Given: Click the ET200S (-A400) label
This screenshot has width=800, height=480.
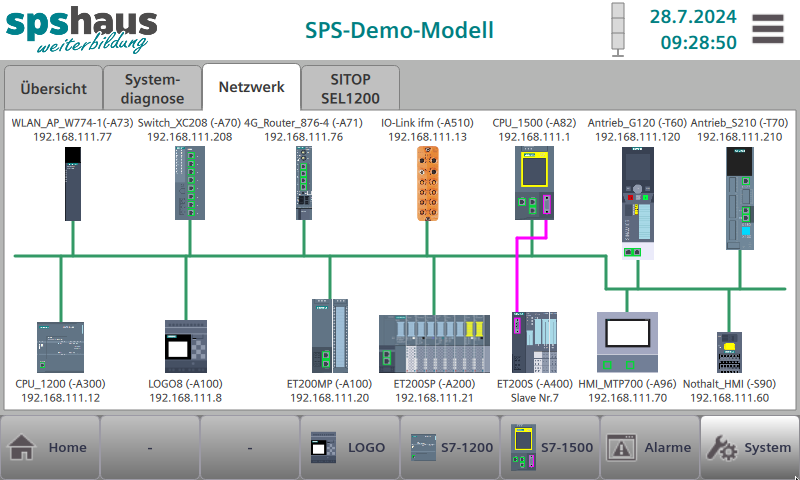Looking at the screenshot, I should click(x=535, y=384).
